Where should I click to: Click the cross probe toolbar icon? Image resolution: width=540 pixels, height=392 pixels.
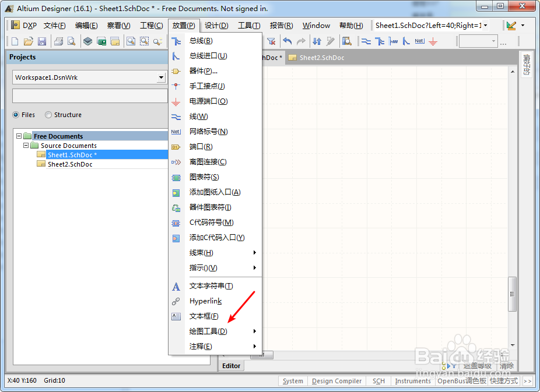coord(330,41)
